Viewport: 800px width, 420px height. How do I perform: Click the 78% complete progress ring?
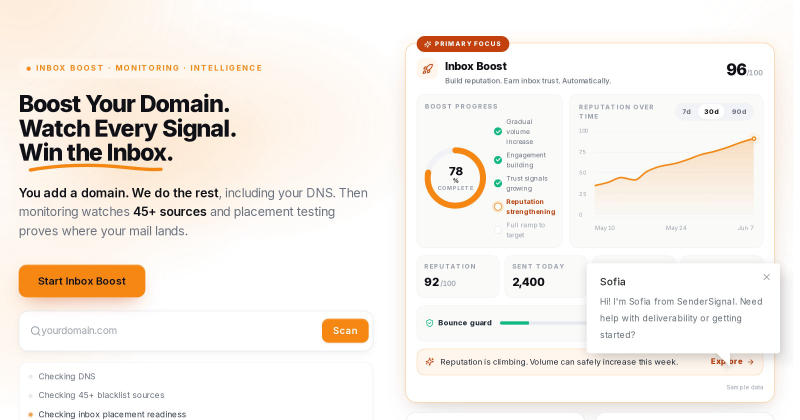pos(455,178)
